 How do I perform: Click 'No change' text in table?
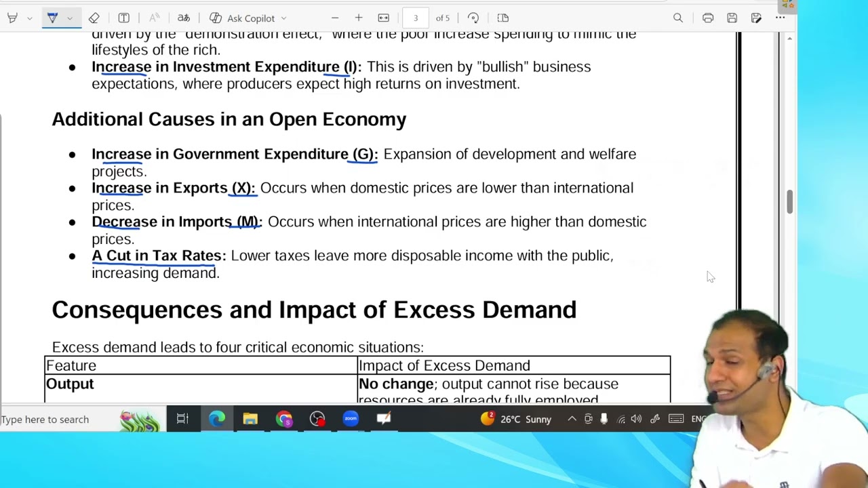tap(396, 384)
